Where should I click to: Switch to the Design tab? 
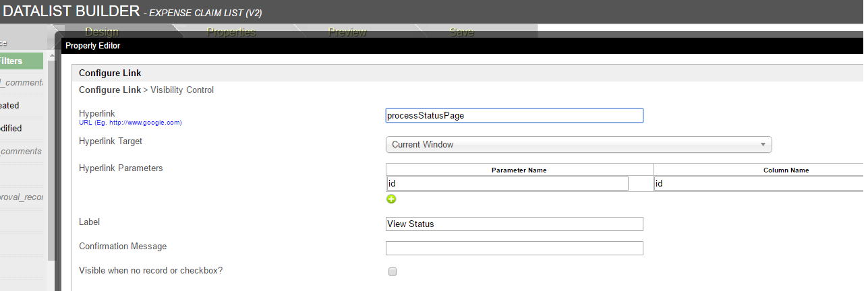[102, 32]
